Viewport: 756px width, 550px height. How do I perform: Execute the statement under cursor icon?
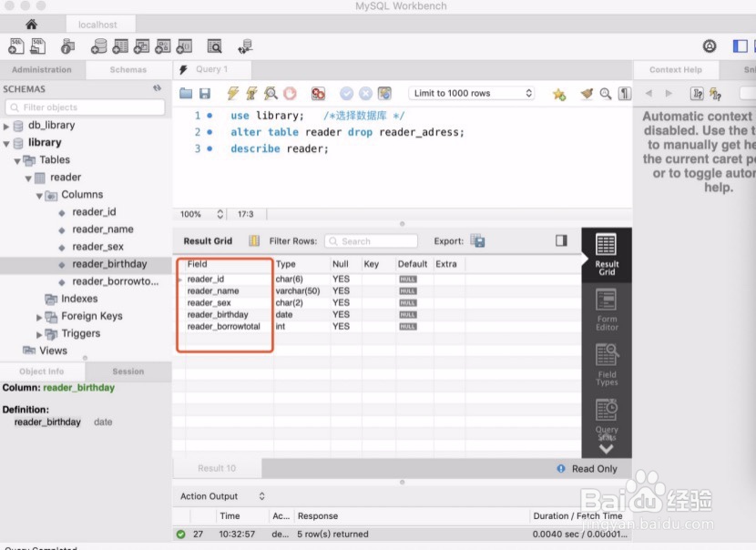click(x=251, y=93)
